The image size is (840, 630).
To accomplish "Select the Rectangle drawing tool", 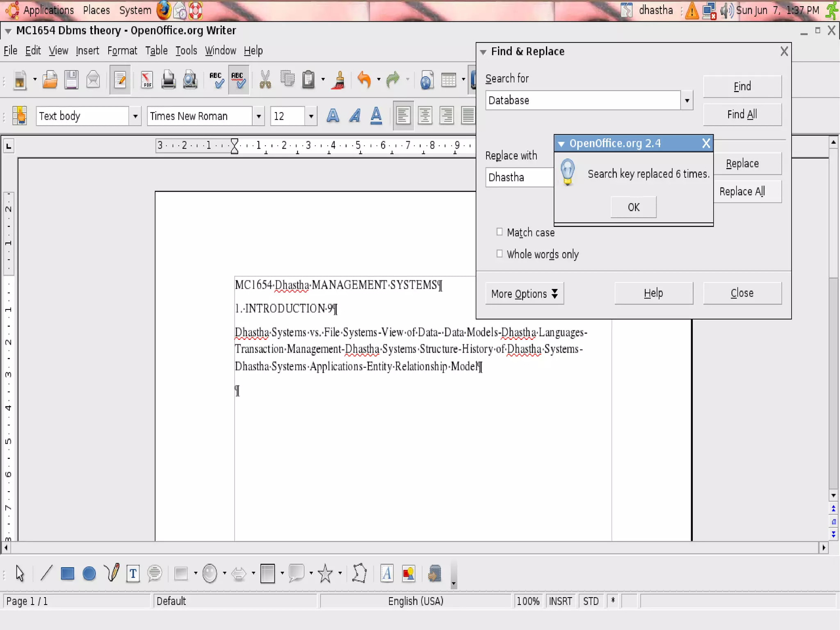I will 67,573.
